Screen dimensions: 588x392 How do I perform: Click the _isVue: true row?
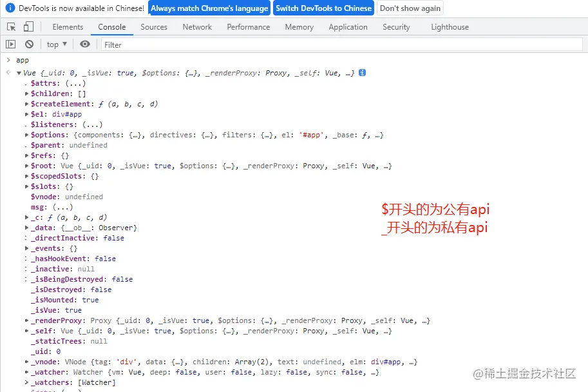tap(56, 310)
